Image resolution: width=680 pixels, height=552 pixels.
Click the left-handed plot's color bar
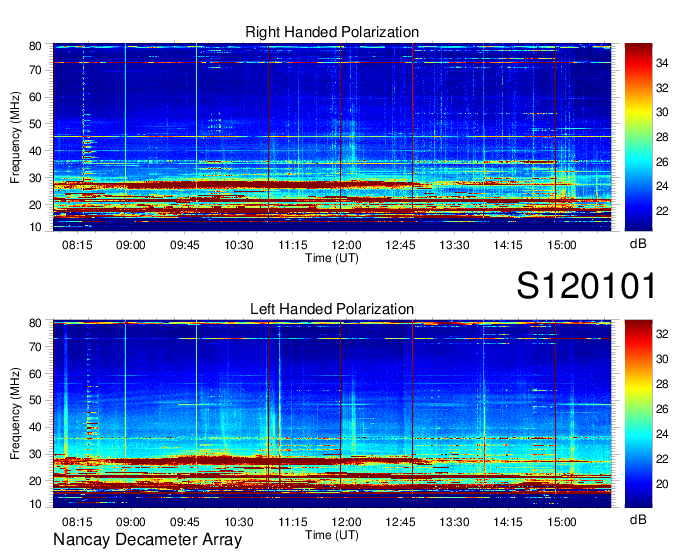coord(638,414)
